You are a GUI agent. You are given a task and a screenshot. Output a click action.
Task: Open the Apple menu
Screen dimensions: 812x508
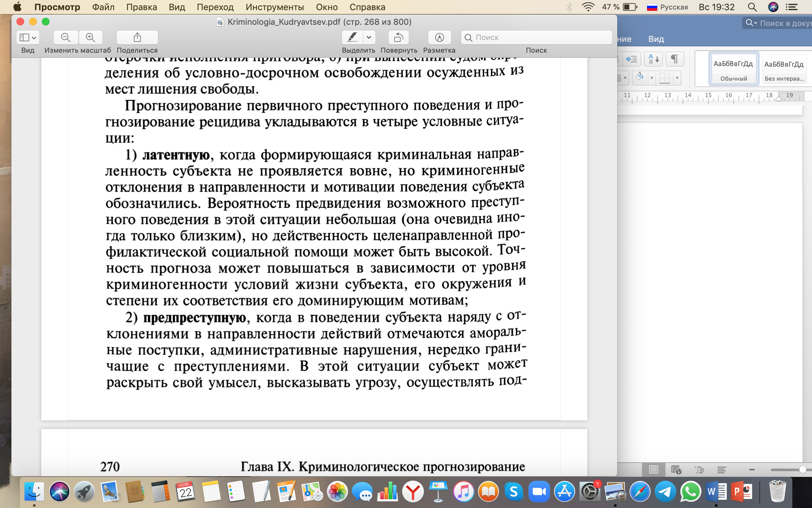click(x=17, y=7)
